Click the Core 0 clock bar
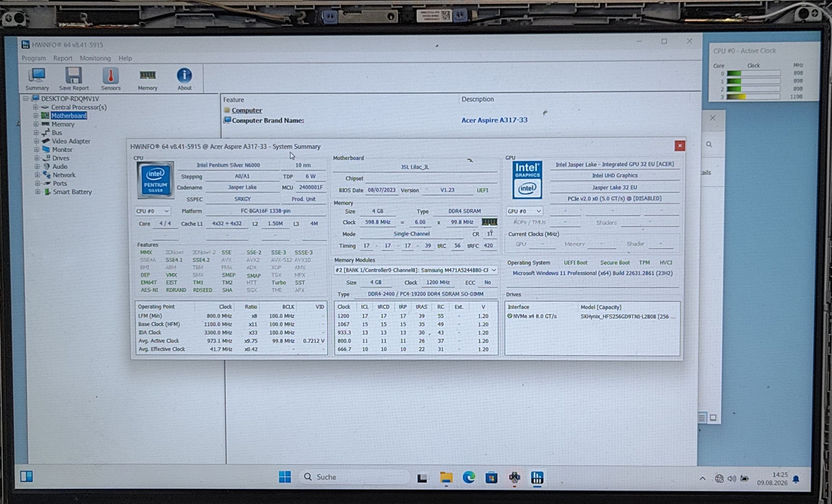The width and height of the screenshot is (832, 504). pos(754,73)
